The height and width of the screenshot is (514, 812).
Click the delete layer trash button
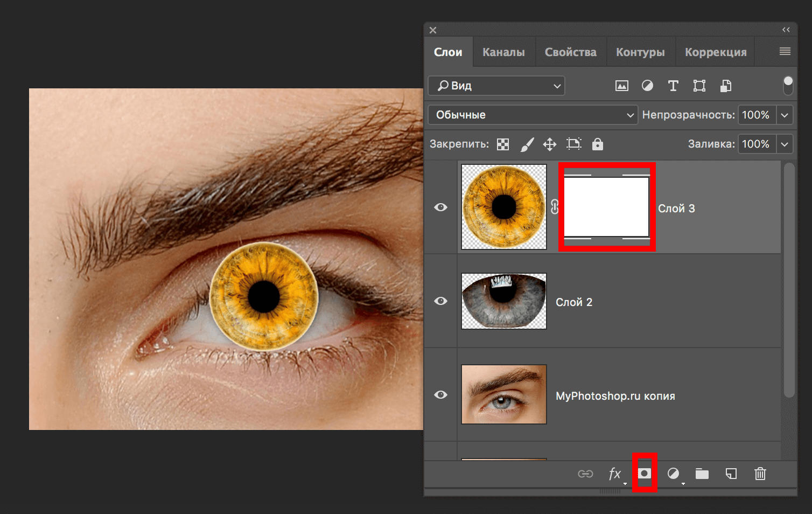[760, 474]
